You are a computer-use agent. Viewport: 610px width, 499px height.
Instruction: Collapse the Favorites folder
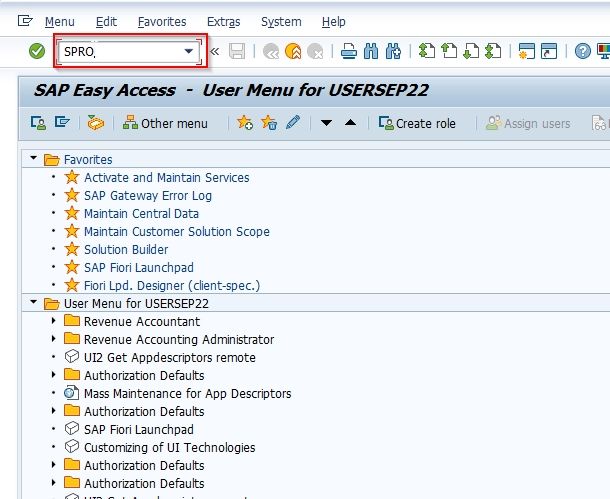(x=34, y=158)
